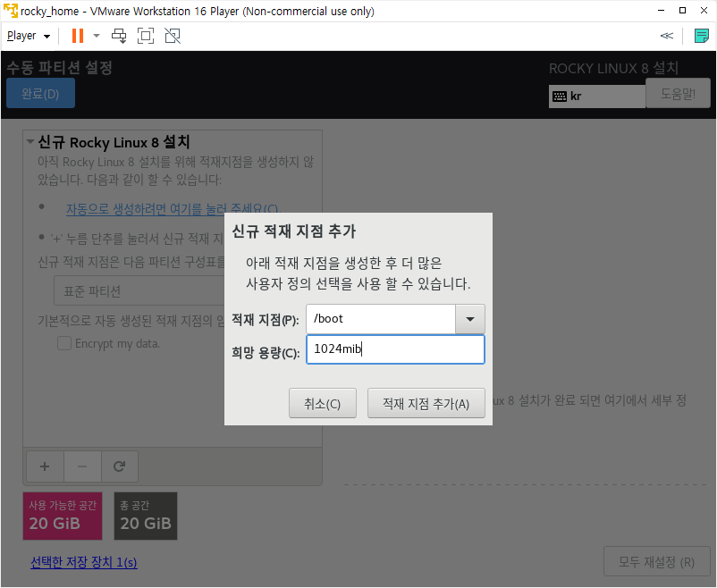The height and width of the screenshot is (588, 717).
Task: Open the 선택한 저장 장치 1(s) link
Action: coord(84,562)
